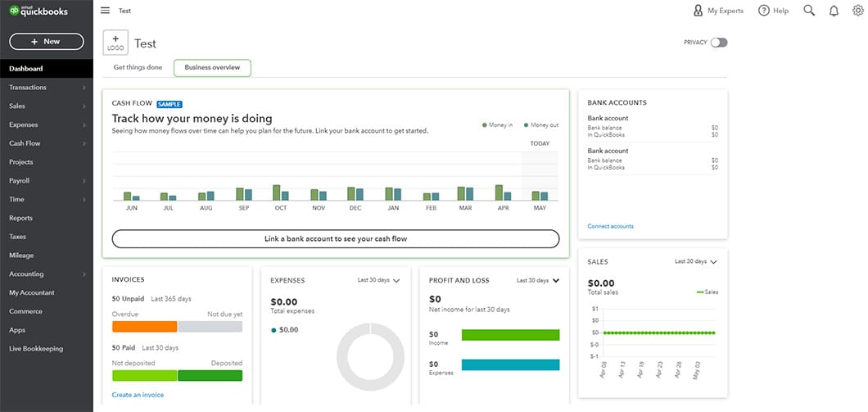
Task: Click the green Income bar
Action: (x=510, y=335)
